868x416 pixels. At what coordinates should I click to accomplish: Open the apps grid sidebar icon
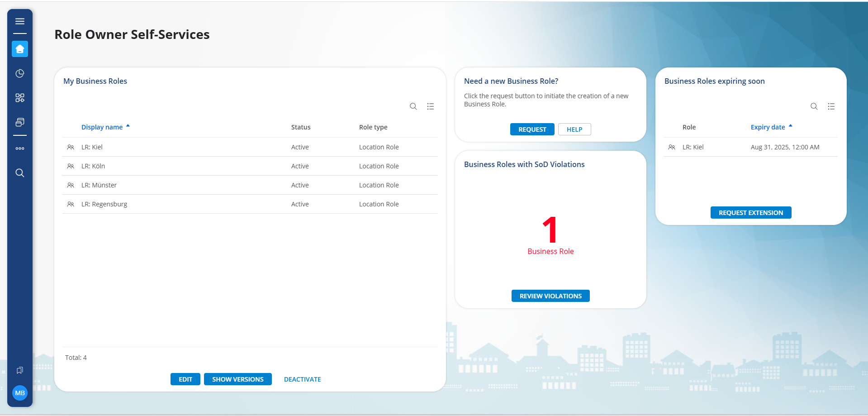pyautogui.click(x=20, y=98)
